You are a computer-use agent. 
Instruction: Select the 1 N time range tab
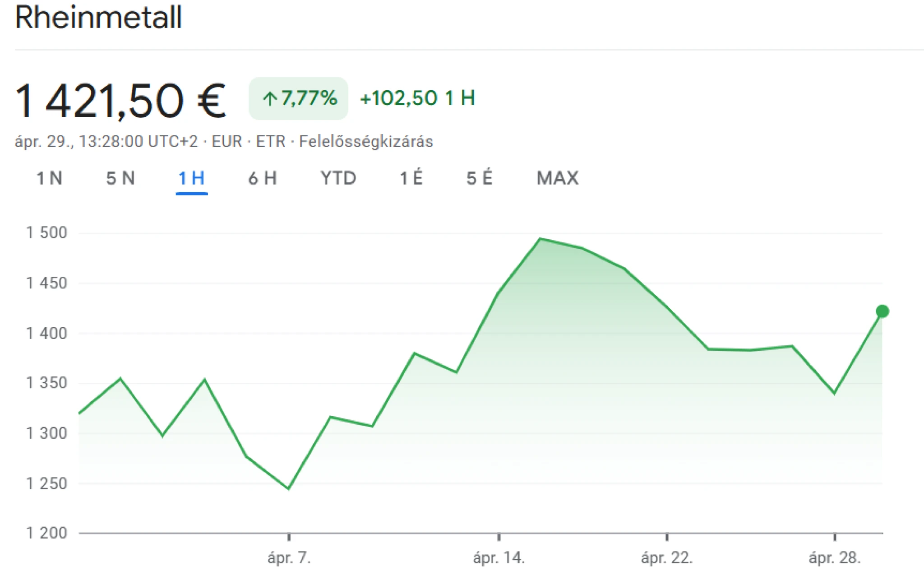(x=49, y=178)
